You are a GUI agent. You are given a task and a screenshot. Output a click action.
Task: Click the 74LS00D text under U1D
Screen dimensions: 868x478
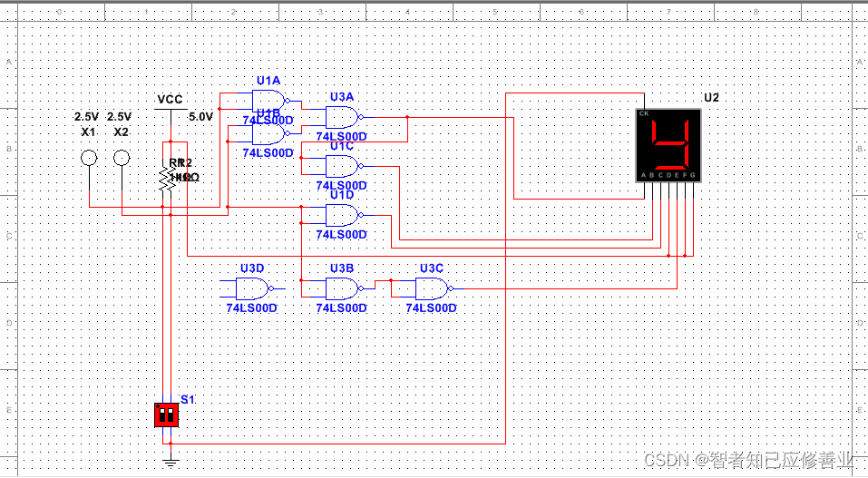click(341, 234)
